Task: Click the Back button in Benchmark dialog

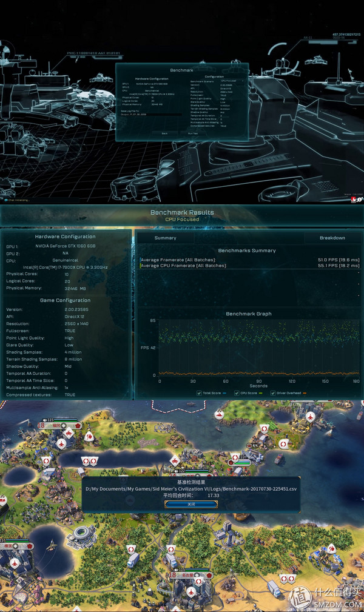Action: pos(165,133)
